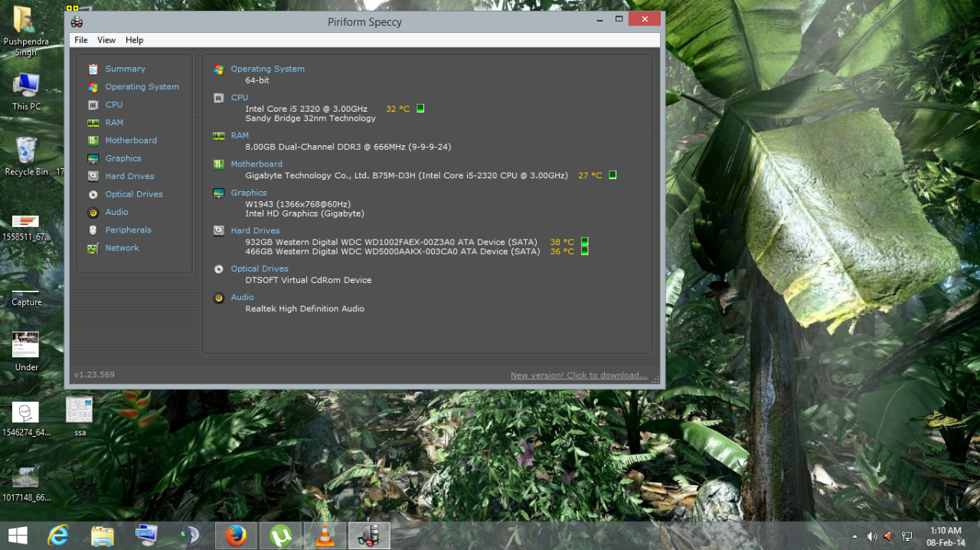Image resolution: width=980 pixels, height=550 pixels.
Task: Click the 932GB Western Digital drive entry
Action: coord(391,242)
